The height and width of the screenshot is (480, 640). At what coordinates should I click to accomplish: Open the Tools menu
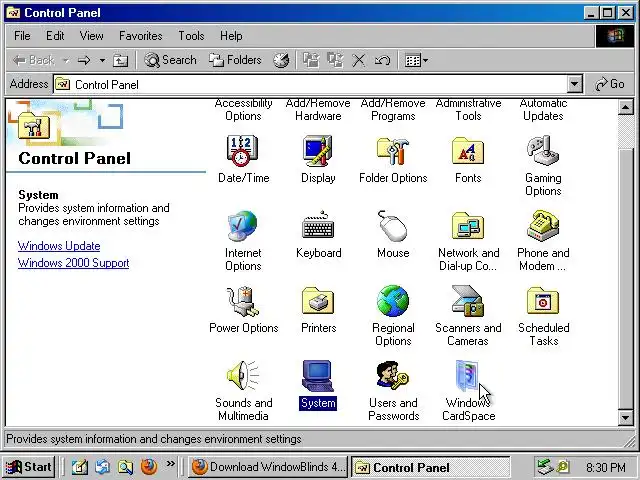[191, 36]
